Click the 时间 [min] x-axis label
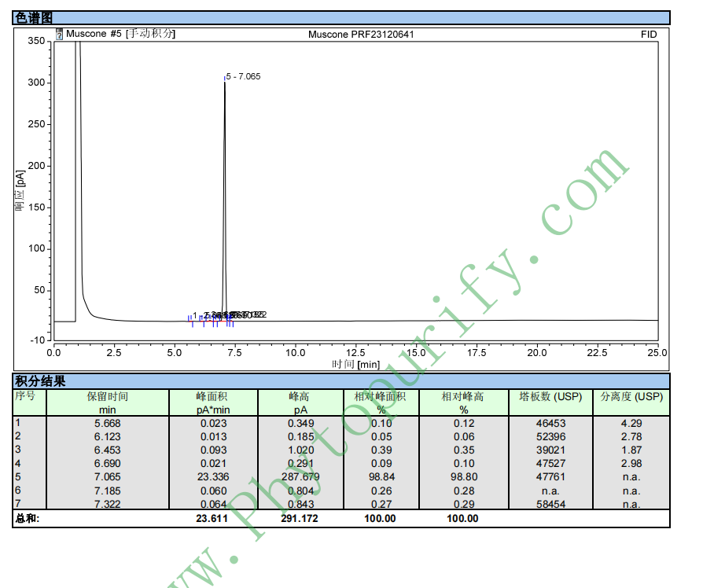This screenshot has width=725, height=588. [x=355, y=365]
